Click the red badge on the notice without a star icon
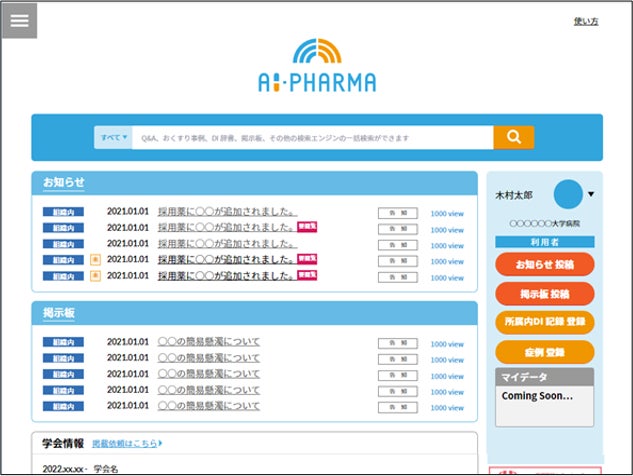 [x=307, y=226]
